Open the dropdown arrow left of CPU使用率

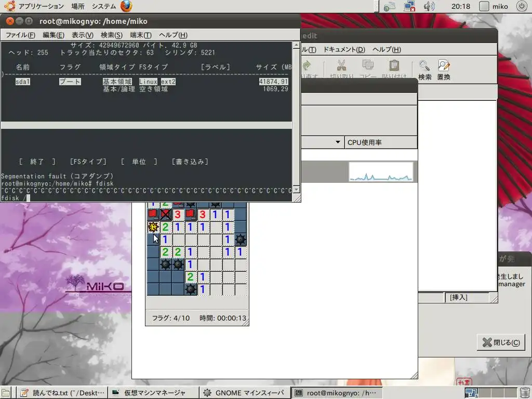point(338,142)
